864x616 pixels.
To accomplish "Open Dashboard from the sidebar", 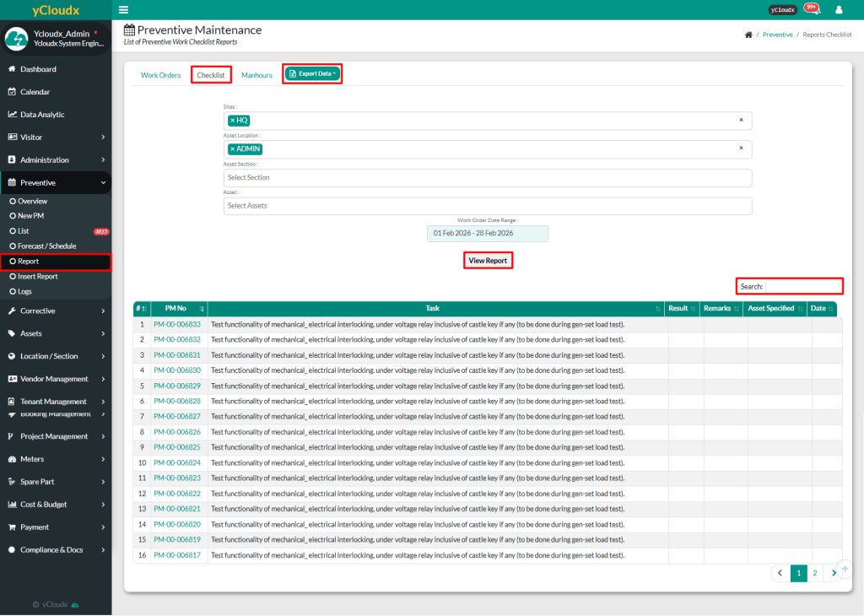I will pos(38,69).
